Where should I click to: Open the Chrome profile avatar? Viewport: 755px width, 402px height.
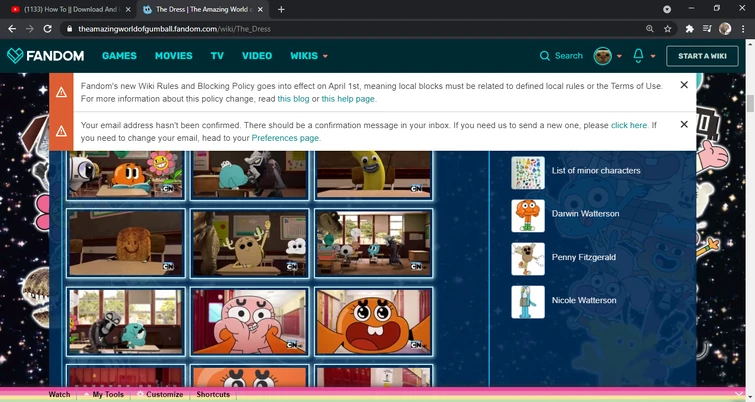coord(725,29)
